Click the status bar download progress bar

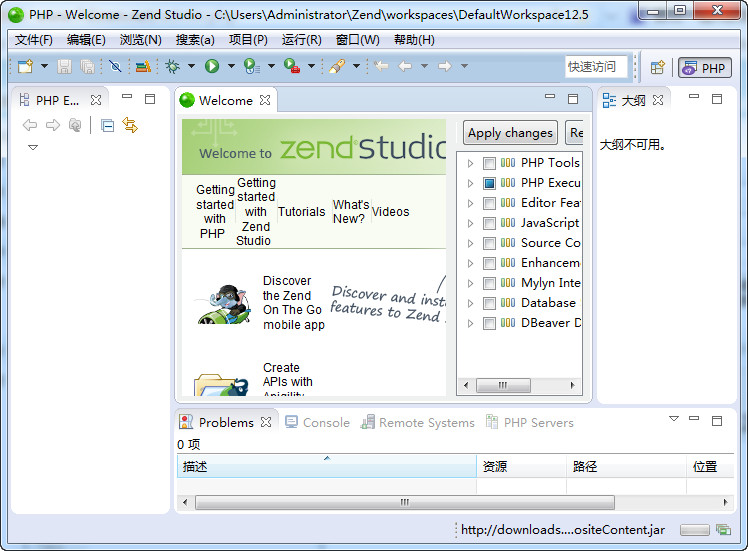point(695,530)
